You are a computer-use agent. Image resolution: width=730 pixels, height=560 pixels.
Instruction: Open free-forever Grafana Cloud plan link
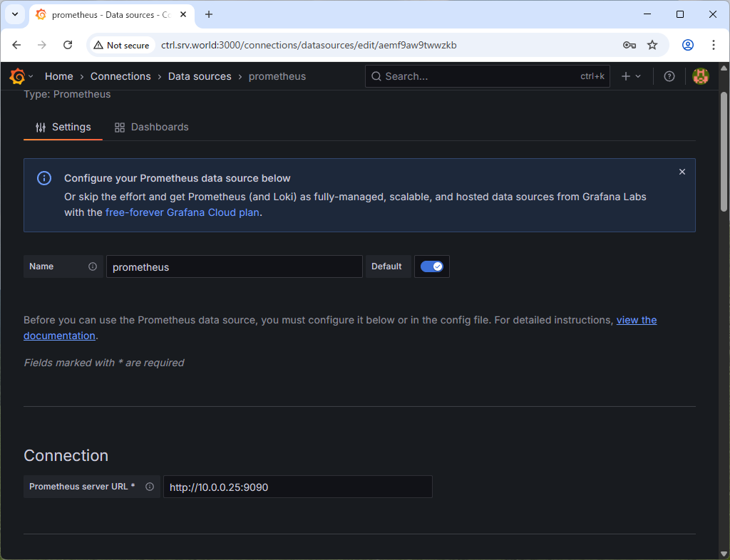click(182, 212)
